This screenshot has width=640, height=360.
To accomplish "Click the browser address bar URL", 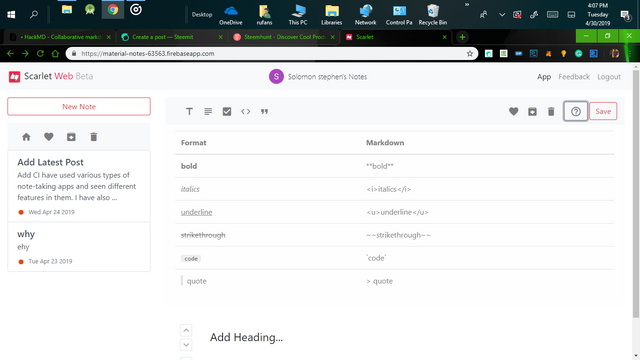I will point(147,53).
